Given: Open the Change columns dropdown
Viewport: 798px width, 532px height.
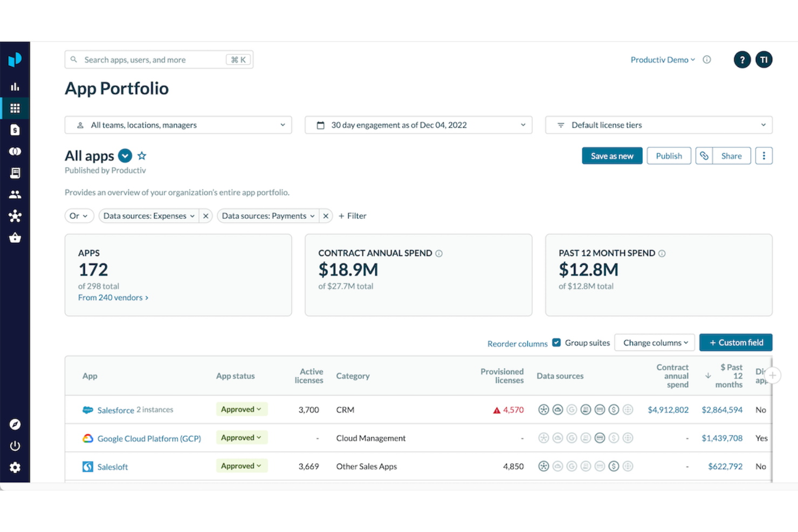Looking at the screenshot, I should tap(654, 342).
